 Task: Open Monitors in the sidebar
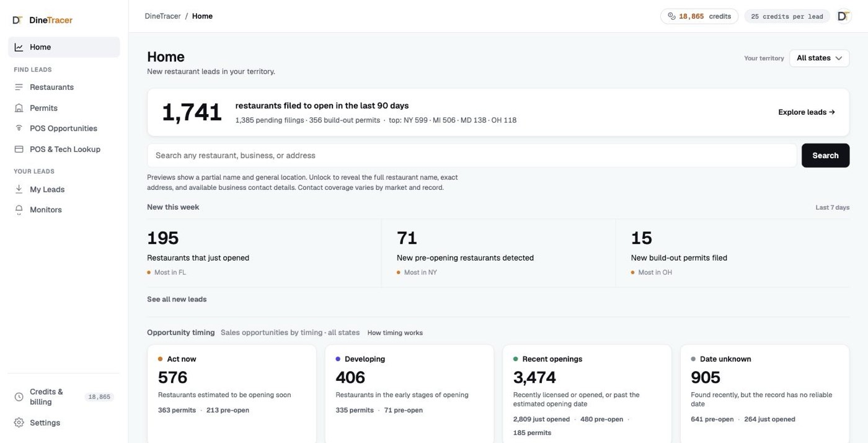point(64,210)
